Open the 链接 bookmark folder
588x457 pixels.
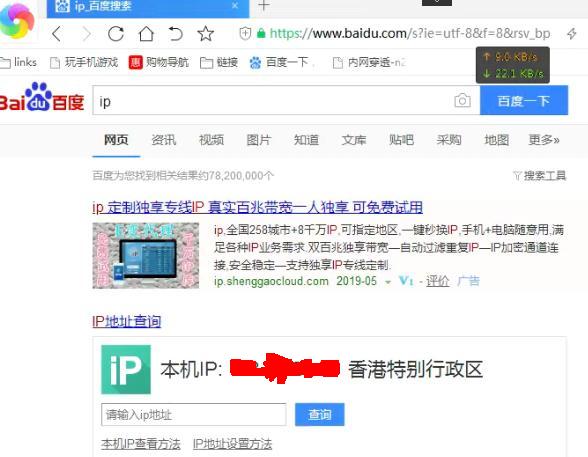pos(219,62)
